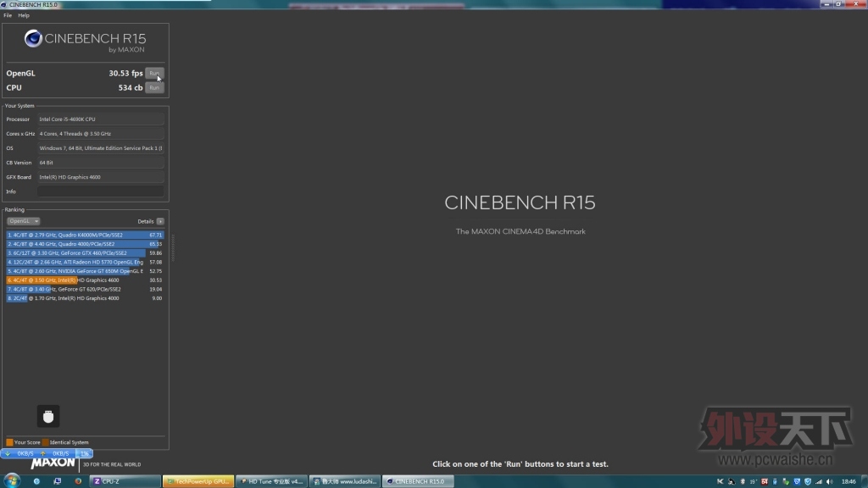Screen dimensions: 868x488
Task: Click the MAXON logo
Action: (53, 463)
